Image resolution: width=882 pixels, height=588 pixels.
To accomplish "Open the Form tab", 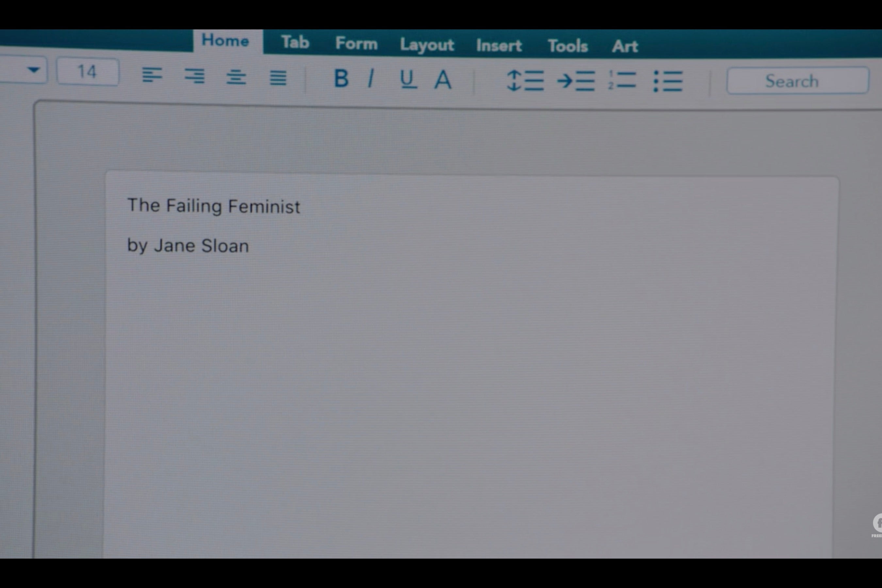I will pos(356,43).
